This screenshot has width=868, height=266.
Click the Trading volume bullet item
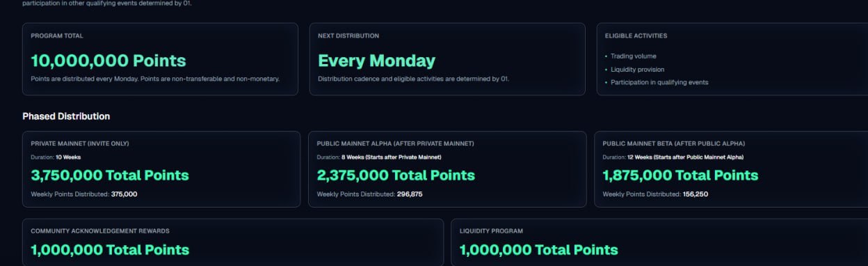[633, 56]
